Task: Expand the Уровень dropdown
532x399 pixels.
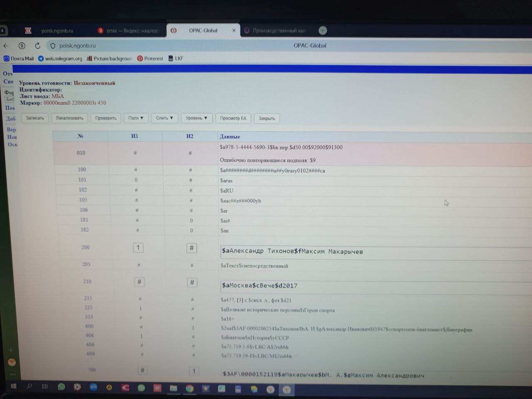Action: [196, 118]
